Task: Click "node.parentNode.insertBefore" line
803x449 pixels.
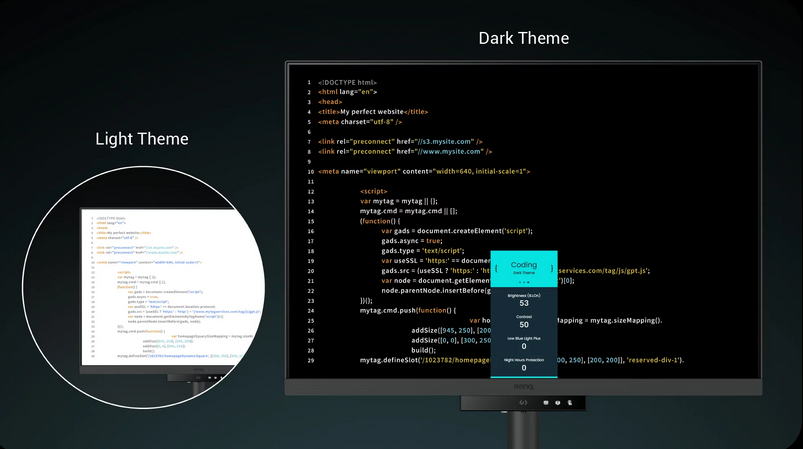Action: click(x=436, y=290)
